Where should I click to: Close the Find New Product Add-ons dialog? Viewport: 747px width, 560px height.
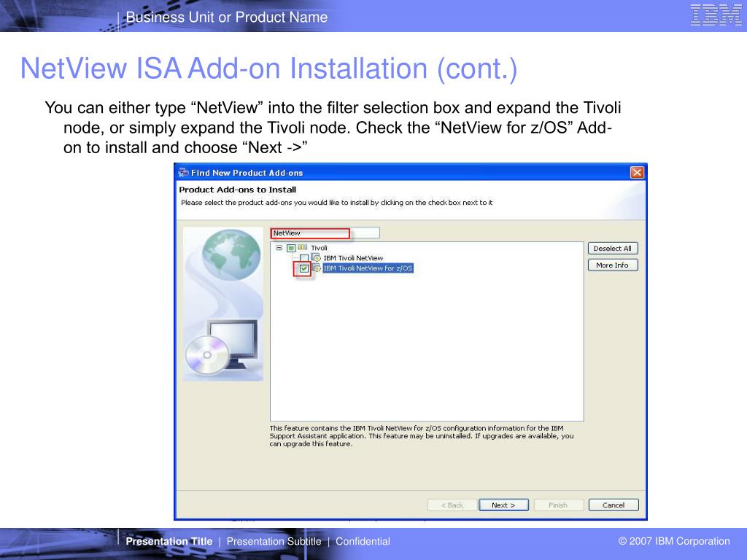pos(637,172)
